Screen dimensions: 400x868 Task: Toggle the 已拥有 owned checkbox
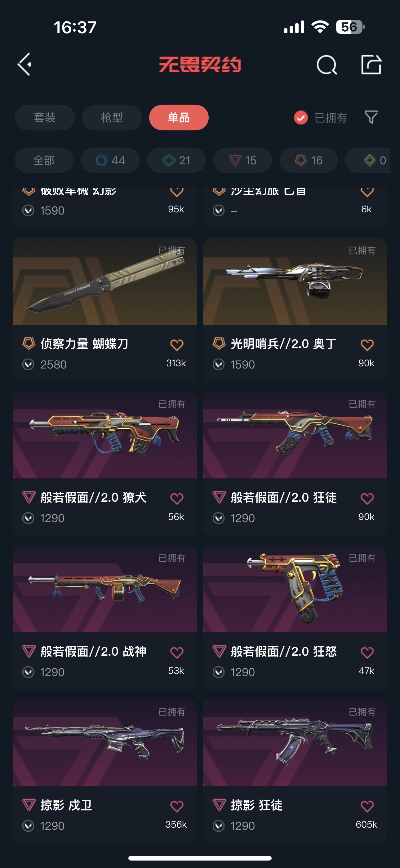pos(301,118)
